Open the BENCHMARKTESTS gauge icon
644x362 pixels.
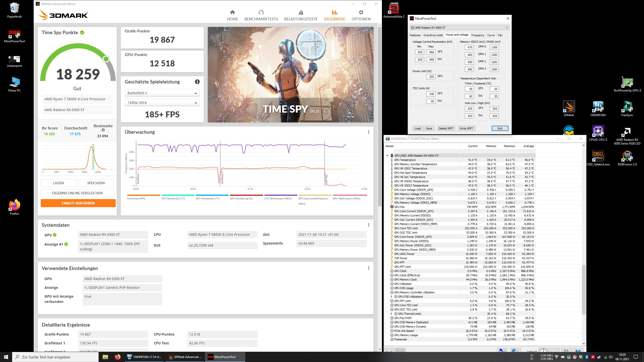pyautogui.click(x=261, y=12)
